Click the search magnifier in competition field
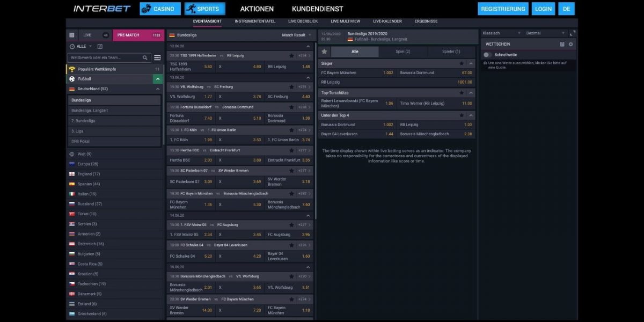Screen dimensions: 644x322 click(145, 58)
